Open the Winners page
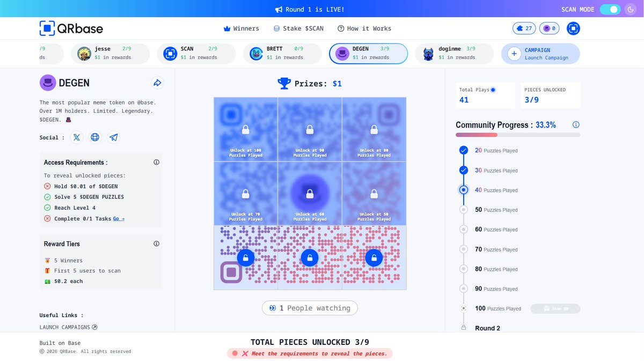The height and width of the screenshot is (361, 644). [241, 28]
